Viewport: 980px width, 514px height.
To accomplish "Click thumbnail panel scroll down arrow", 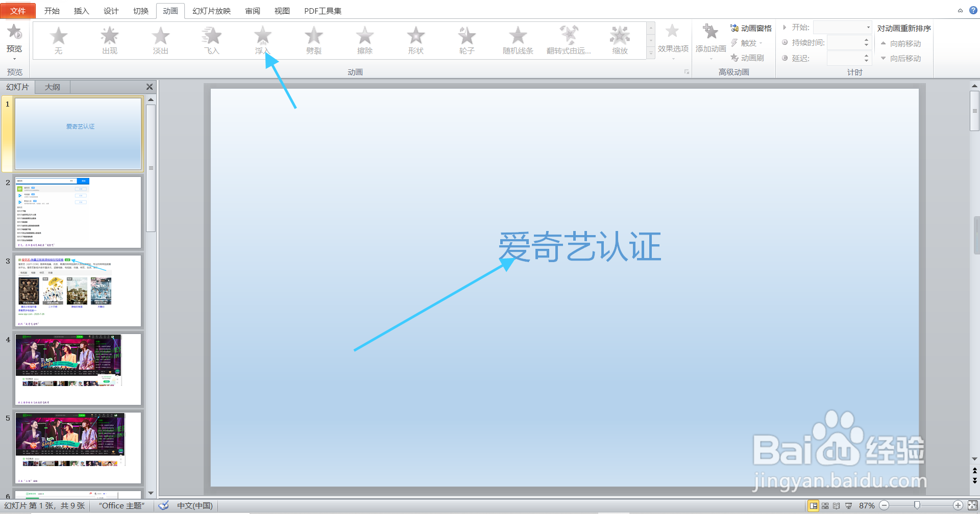I will (x=151, y=493).
